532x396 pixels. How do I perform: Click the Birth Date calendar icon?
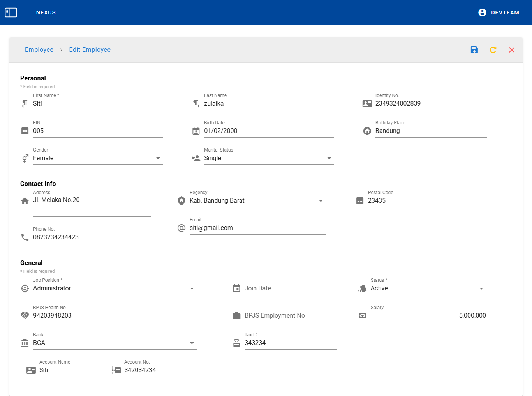tap(196, 131)
